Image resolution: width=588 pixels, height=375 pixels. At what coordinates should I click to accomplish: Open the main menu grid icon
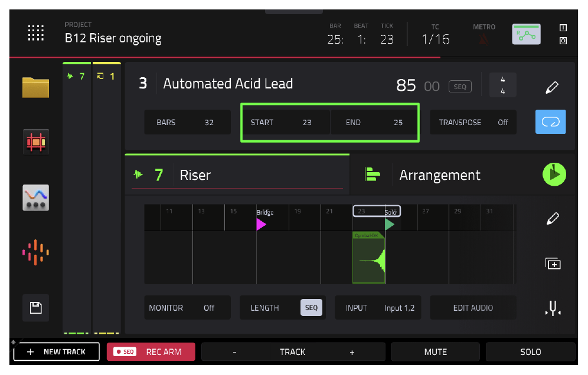35,33
